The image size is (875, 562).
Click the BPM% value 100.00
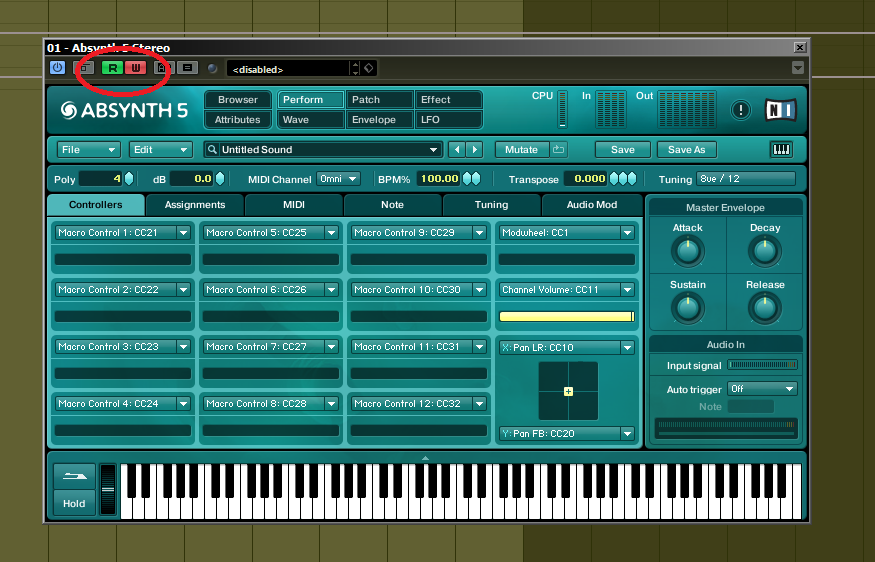439,179
